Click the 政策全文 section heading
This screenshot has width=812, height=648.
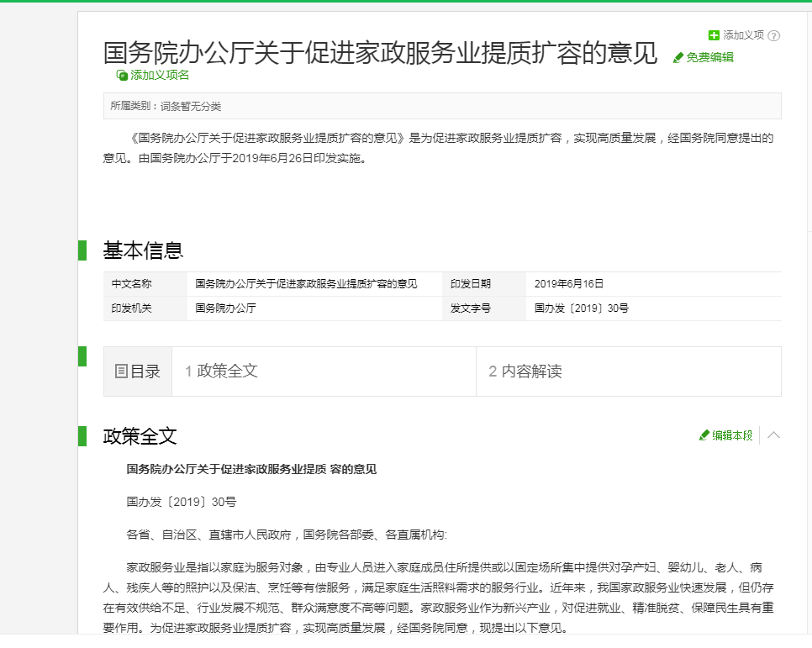pos(140,436)
